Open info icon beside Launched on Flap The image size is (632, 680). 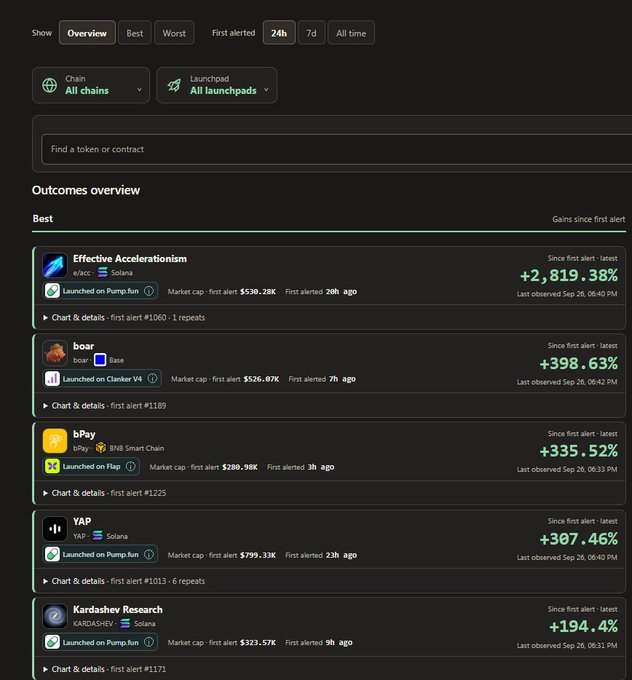131,466
